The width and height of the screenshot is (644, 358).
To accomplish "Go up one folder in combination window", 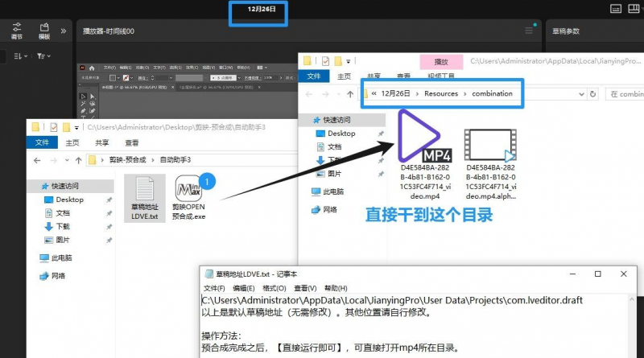I will click(350, 94).
